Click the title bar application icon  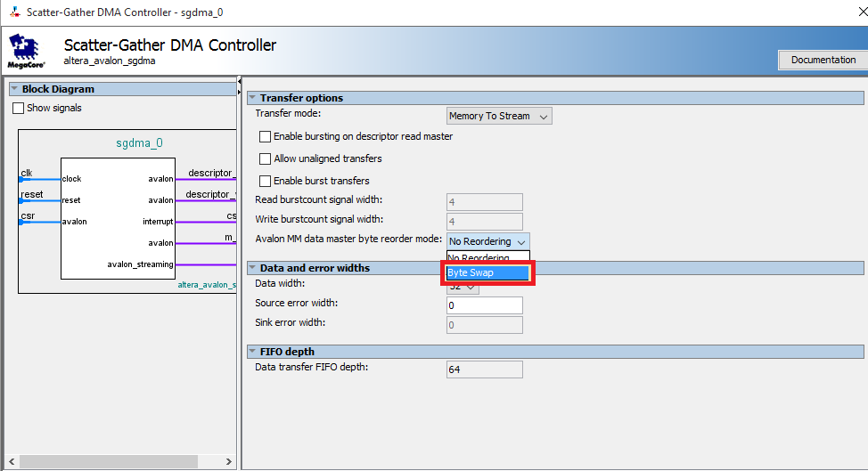point(15,12)
